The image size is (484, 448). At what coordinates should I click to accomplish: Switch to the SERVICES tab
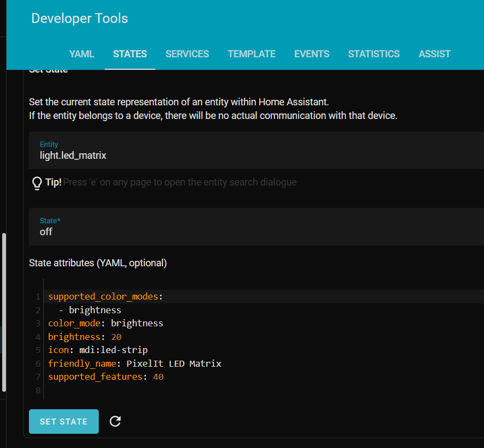[187, 54]
